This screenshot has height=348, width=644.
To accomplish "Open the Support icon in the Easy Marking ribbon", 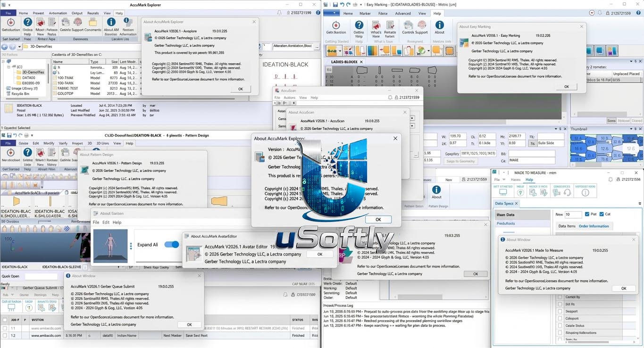I will 422,25.
